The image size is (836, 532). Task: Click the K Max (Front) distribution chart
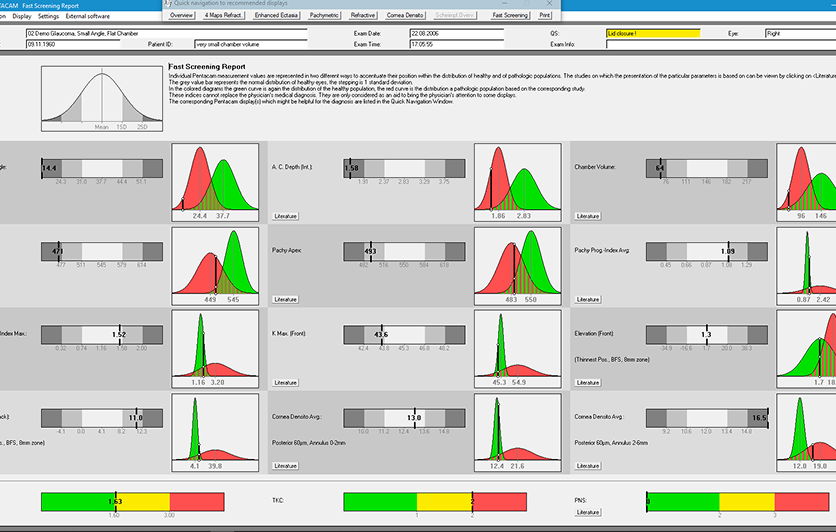pos(518,349)
